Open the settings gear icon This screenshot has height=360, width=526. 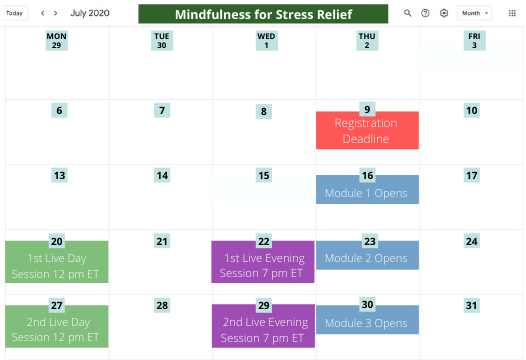444,13
